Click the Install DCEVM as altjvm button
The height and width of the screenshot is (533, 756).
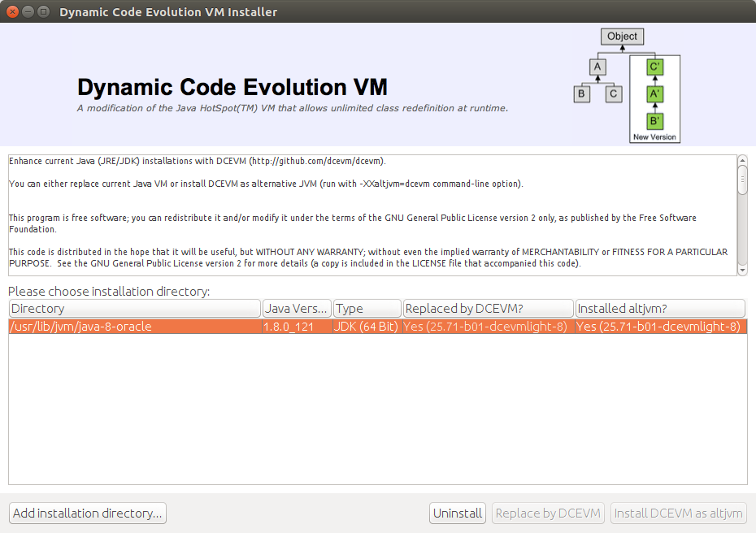[679, 513]
